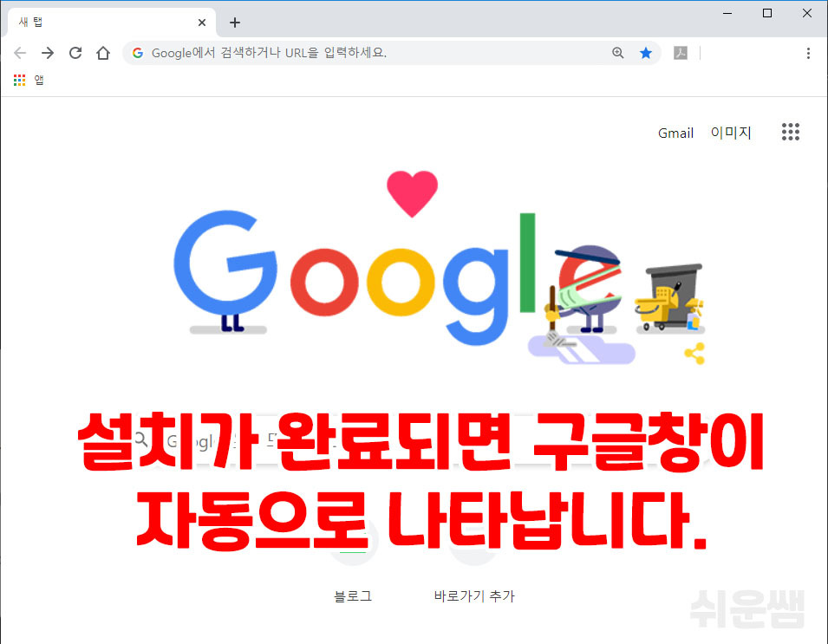Viewport: 828px width, 644px height.
Task: Click the forward navigation arrow
Action: coord(48,53)
